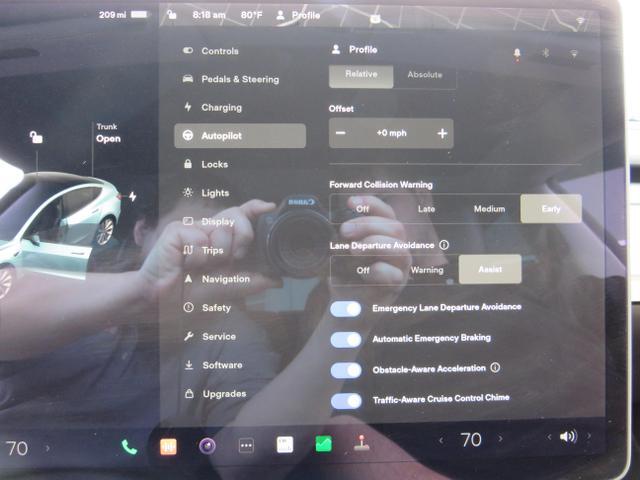This screenshot has height=480, width=640.
Task: Tap the notification bell icon
Action: click(517, 53)
